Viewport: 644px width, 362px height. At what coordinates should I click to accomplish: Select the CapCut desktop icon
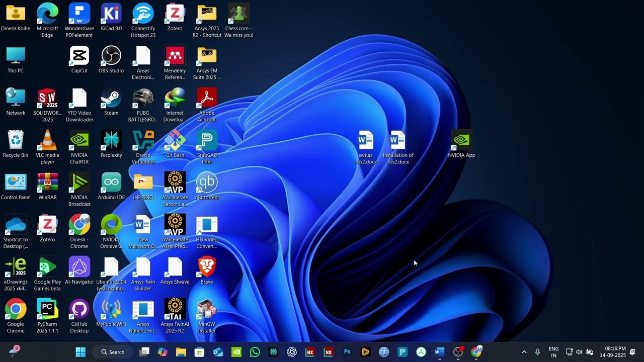(79, 60)
